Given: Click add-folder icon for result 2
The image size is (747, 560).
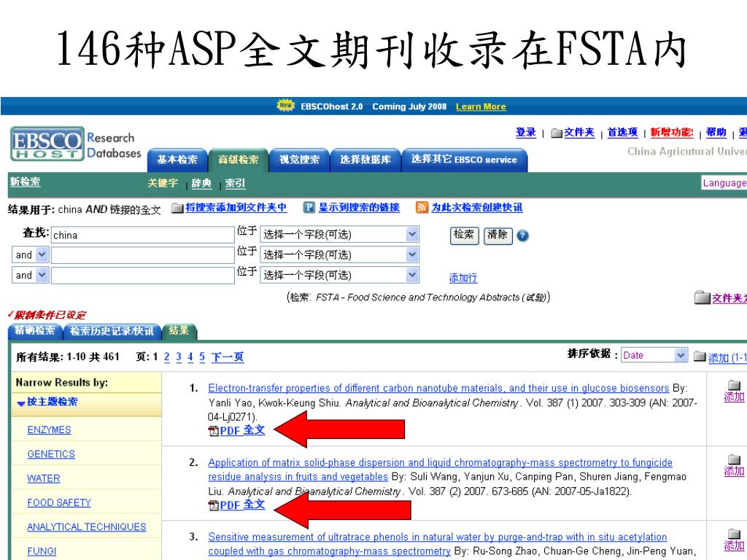Looking at the screenshot, I should point(734,459).
